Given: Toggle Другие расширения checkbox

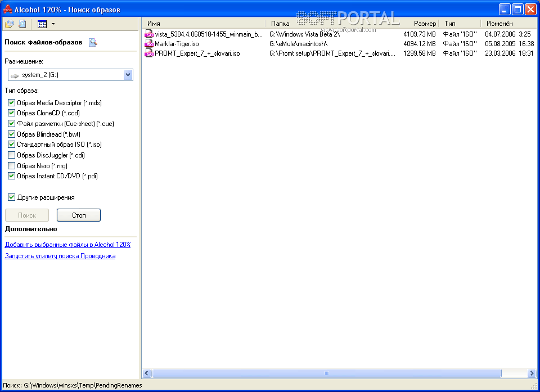Looking at the screenshot, I should (11, 197).
